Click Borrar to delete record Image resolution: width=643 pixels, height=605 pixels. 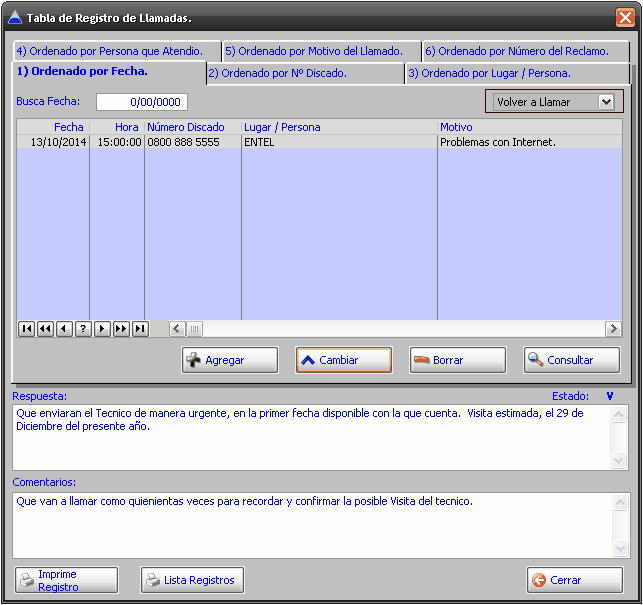point(457,360)
